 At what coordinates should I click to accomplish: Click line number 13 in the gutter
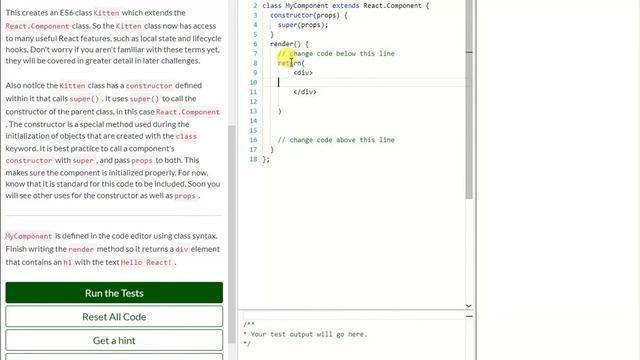point(253,111)
